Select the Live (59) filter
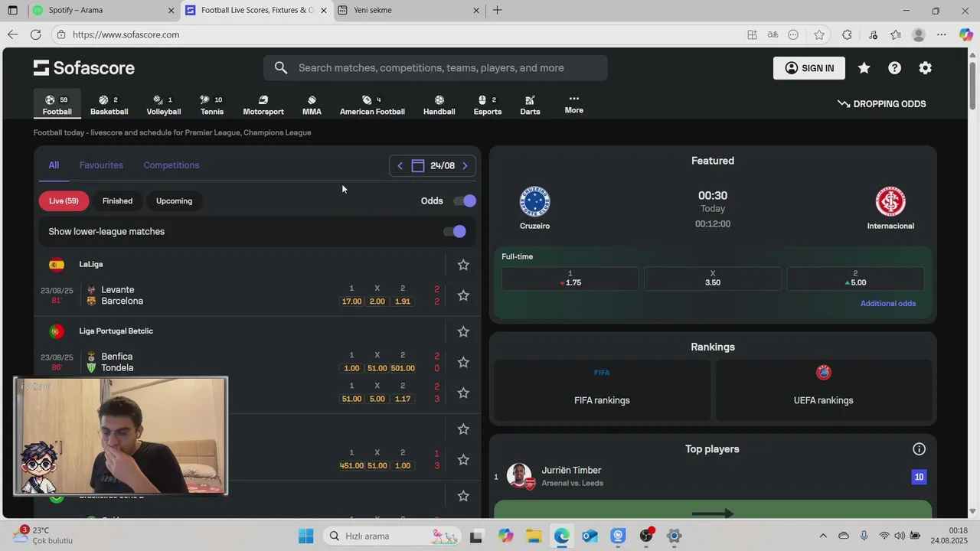This screenshot has width=980, height=551. 64,201
